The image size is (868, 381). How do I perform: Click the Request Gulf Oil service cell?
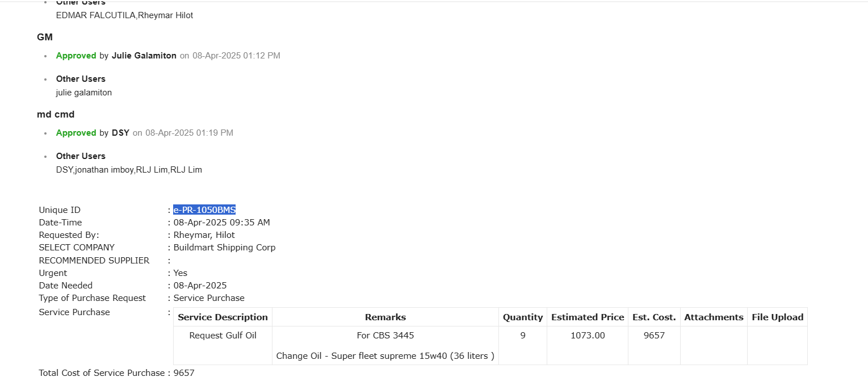pos(223,336)
